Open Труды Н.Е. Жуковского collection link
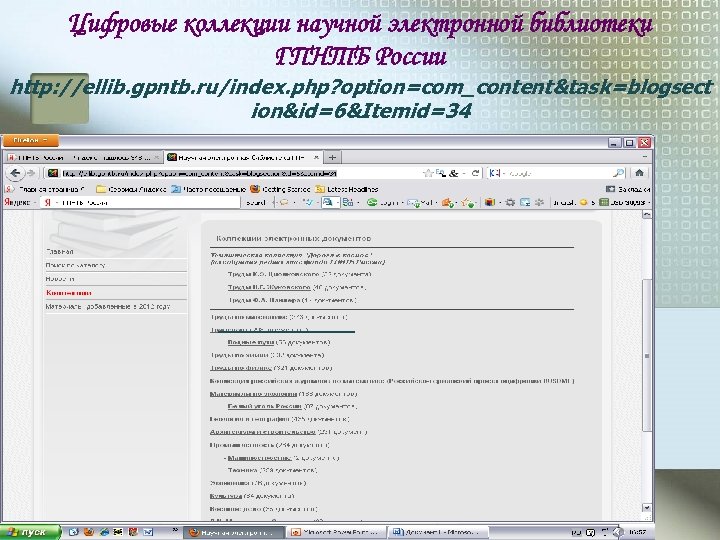Screen dimensions: 720x540 pyautogui.click(x=269, y=287)
